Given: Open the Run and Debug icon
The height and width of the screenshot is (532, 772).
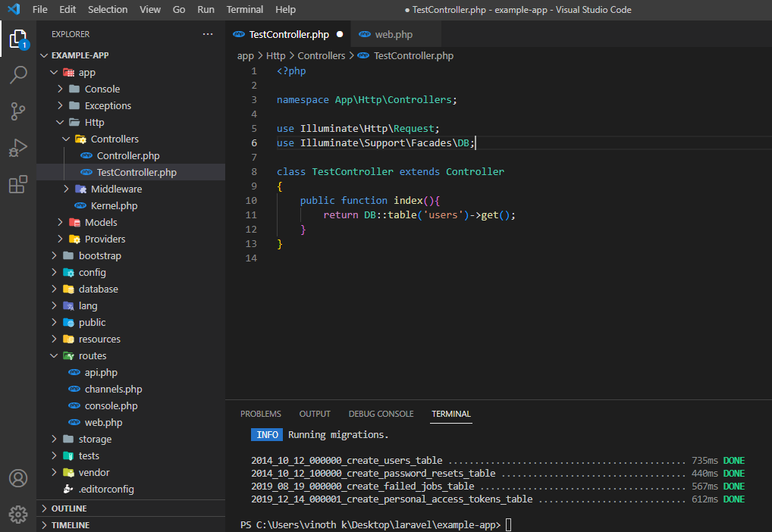Looking at the screenshot, I should point(18,148).
